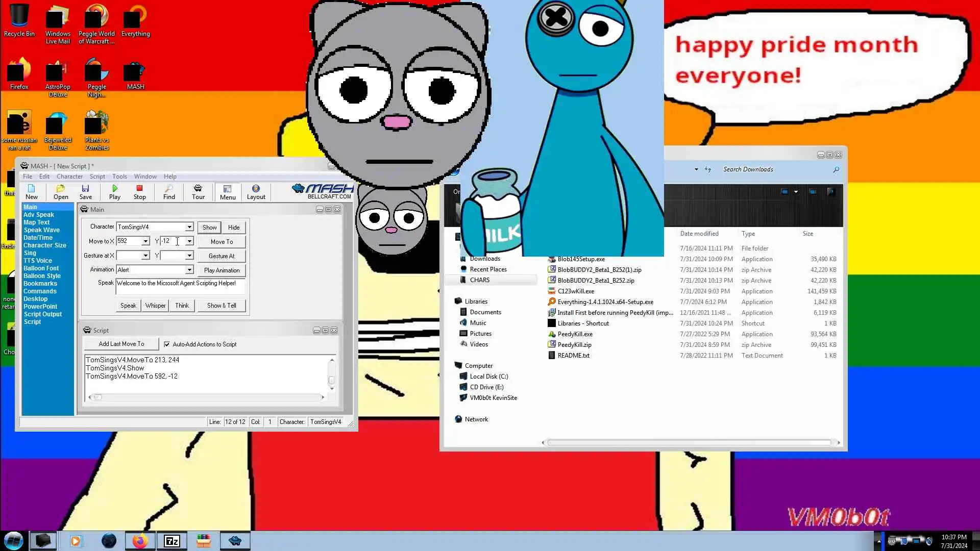The height and width of the screenshot is (551, 980).
Task: Select PeedyKill.exe in the file list
Action: coord(575,334)
